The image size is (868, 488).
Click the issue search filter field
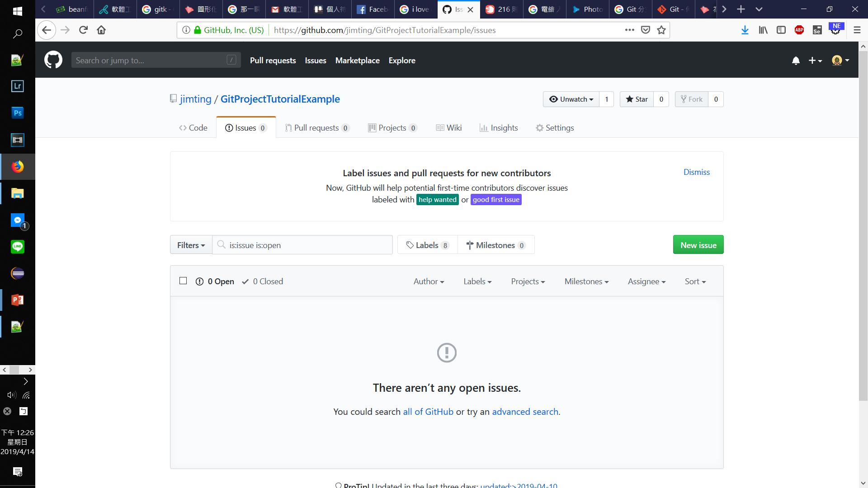coord(307,245)
